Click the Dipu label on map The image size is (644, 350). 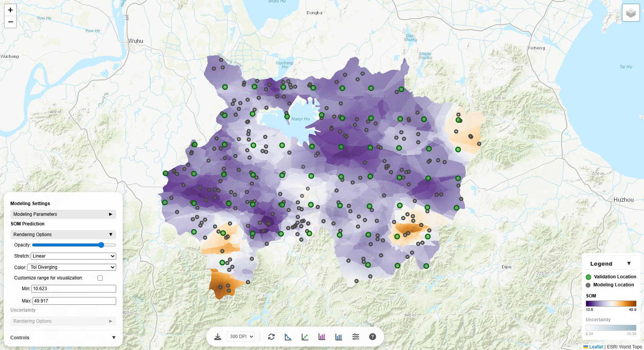506,267
